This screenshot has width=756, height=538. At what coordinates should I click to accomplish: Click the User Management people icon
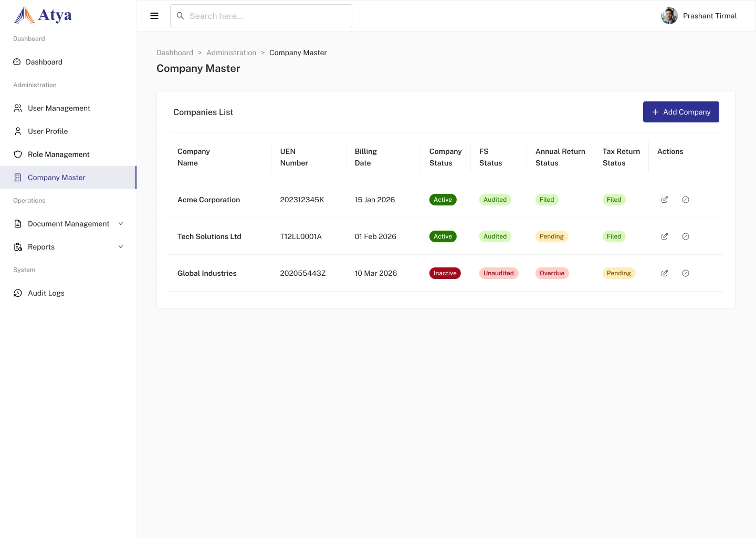click(18, 108)
